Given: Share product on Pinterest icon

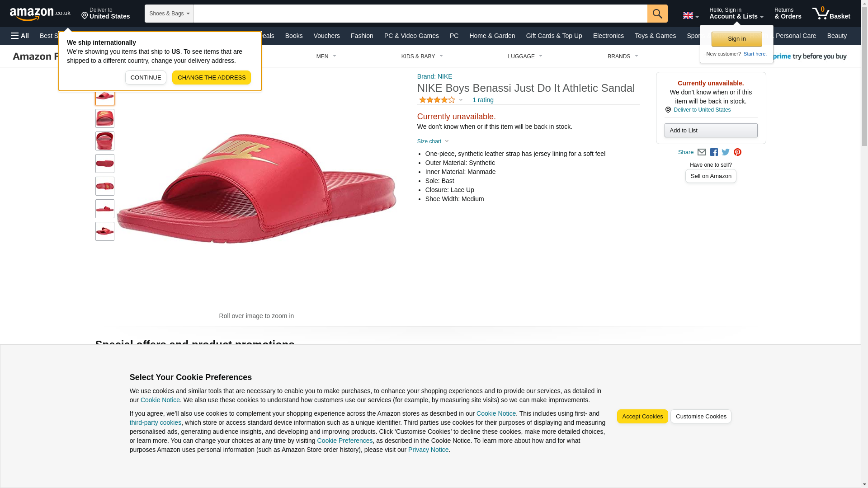Looking at the screenshot, I should (x=737, y=152).
